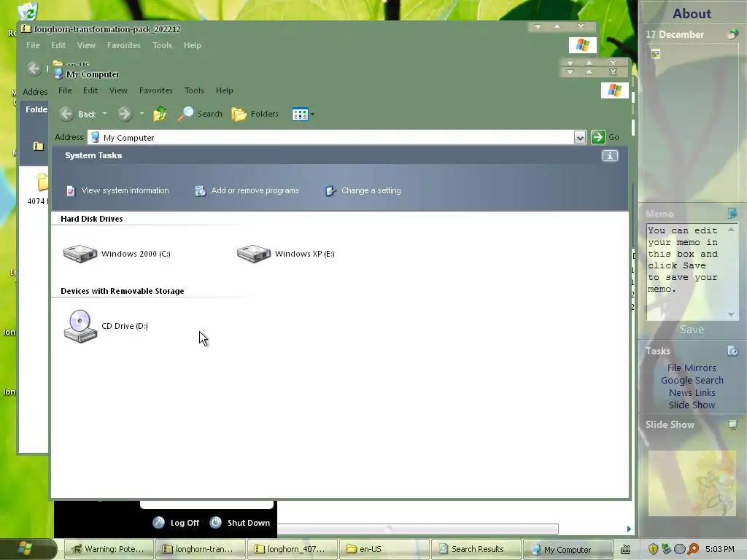Switch to Warning: Pote... taskbar item
The width and height of the screenshot is (747, 560).
[109, 549]
